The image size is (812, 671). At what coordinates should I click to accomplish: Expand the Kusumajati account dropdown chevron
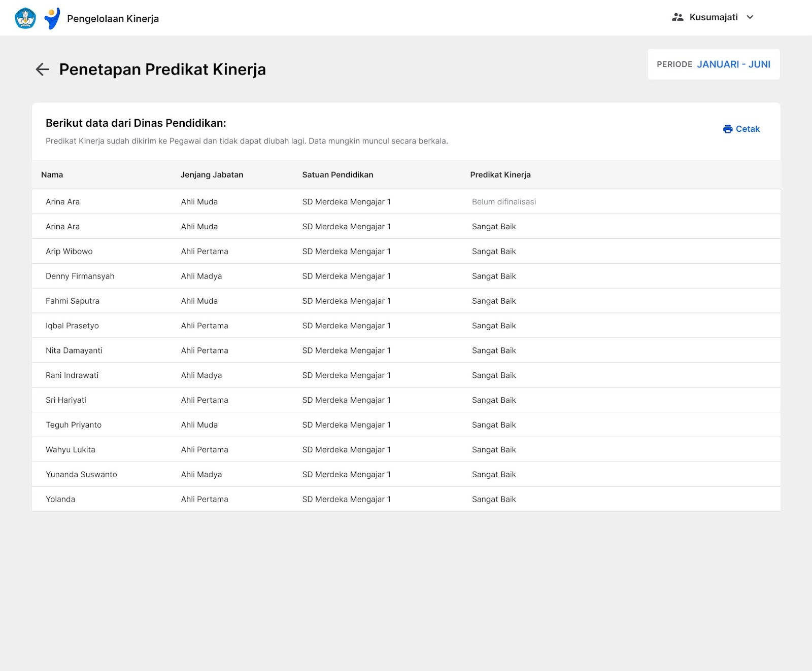750,17
